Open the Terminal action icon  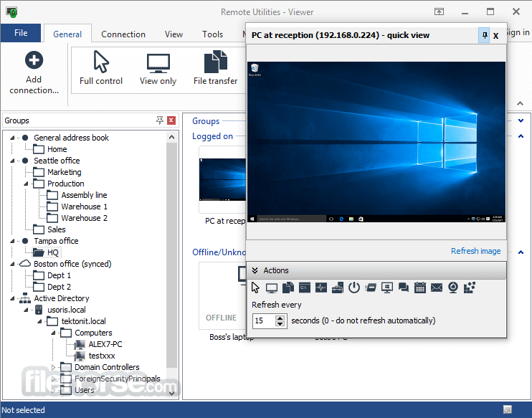pos(304,288)
